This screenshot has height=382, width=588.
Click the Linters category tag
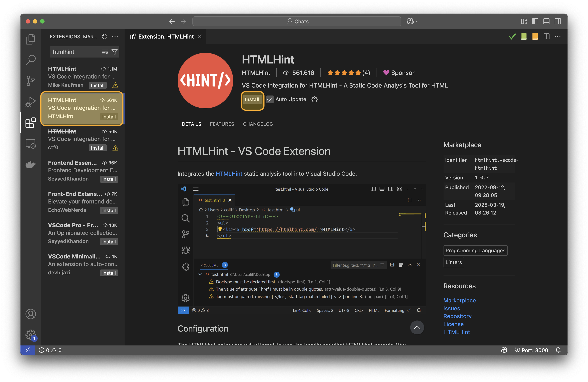(x=454, y=262)
